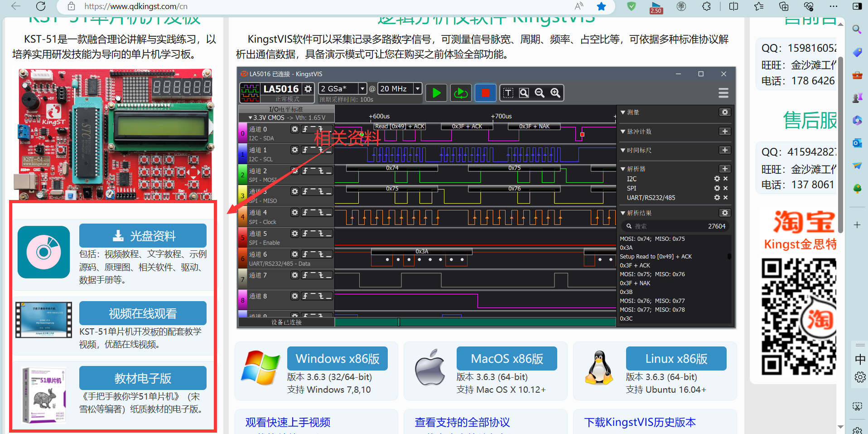868x434 pixels.
Task: Download the Windows x86版 software
Action: (338, 359)
